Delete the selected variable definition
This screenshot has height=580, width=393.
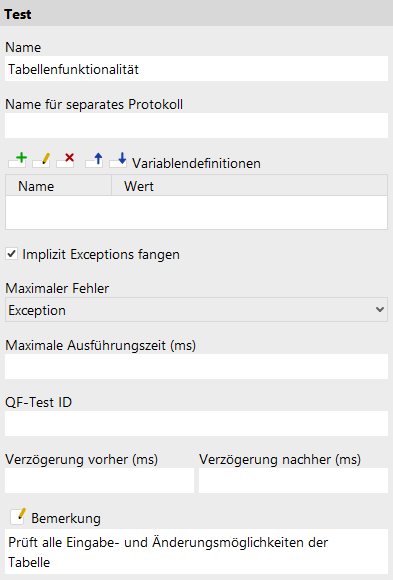[65, 160]
